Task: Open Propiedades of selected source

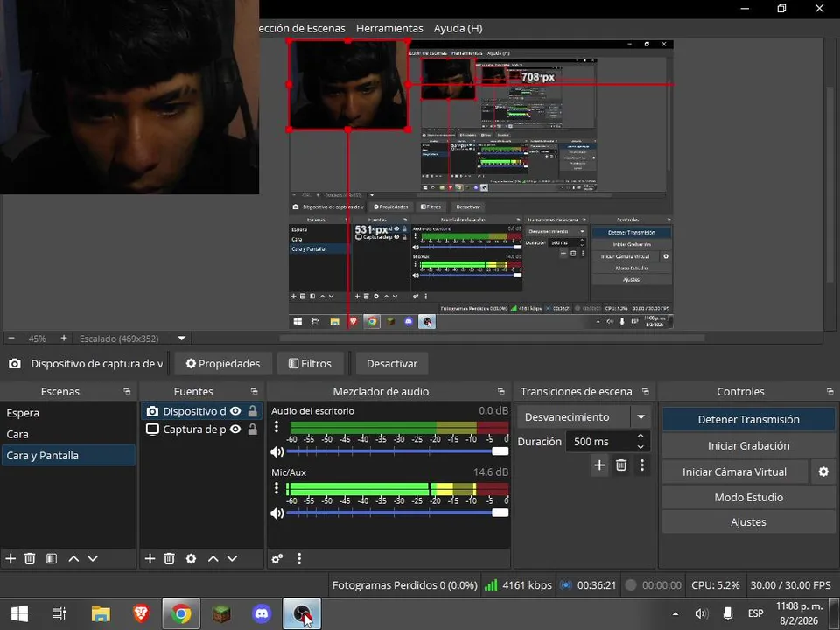Action: tap(223, 364)
